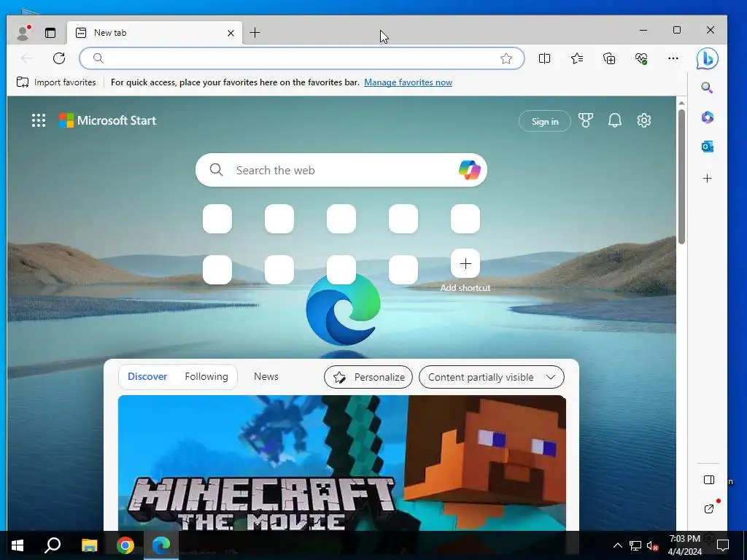Click Search the web box
The height and width of the screenshot is (560, 747).
(341, 170)
